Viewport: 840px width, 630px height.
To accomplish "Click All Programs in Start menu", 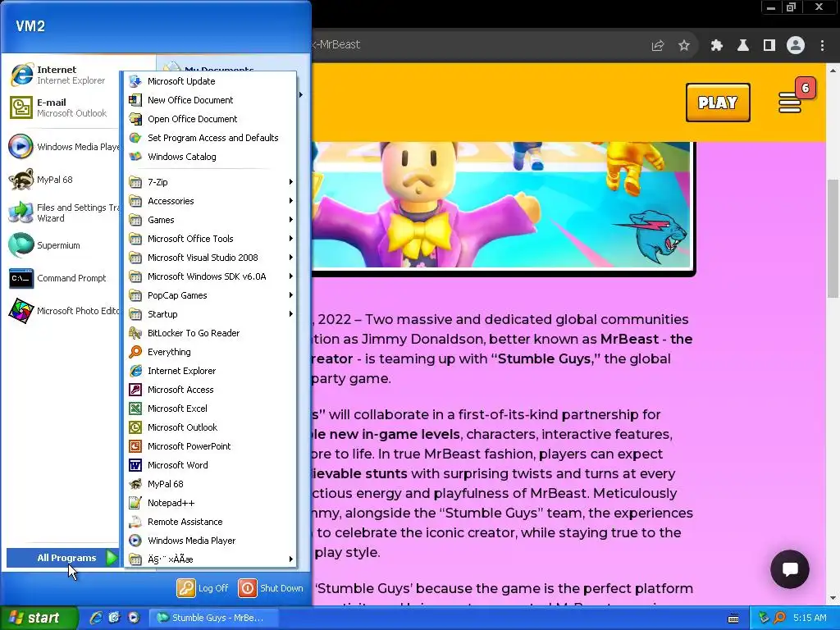I will pyautogui.click(x=62, y=558).
